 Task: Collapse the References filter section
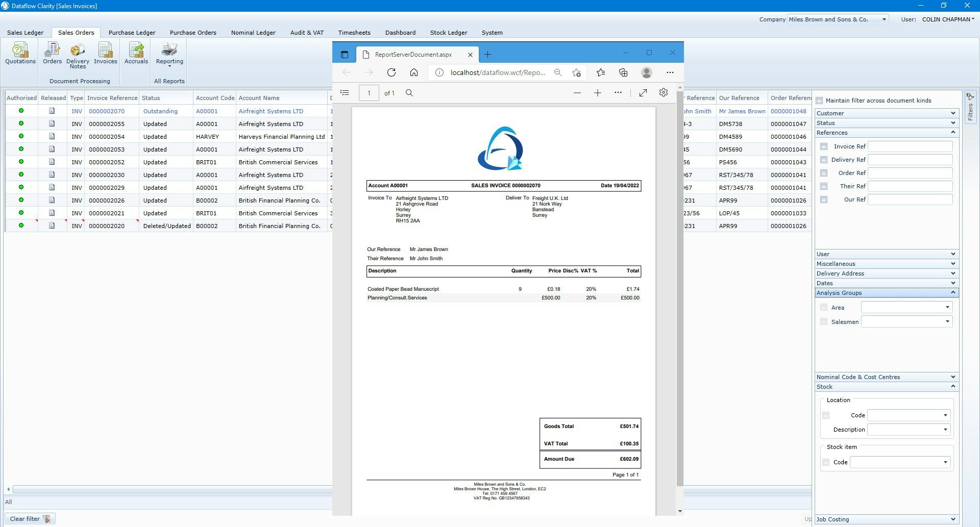coord(887,133)
